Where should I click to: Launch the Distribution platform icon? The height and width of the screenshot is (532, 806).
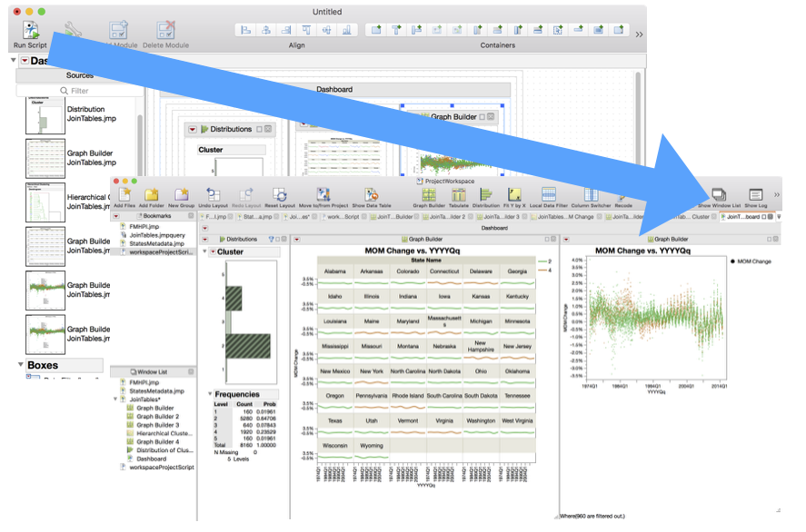click(x=486, y=196)
